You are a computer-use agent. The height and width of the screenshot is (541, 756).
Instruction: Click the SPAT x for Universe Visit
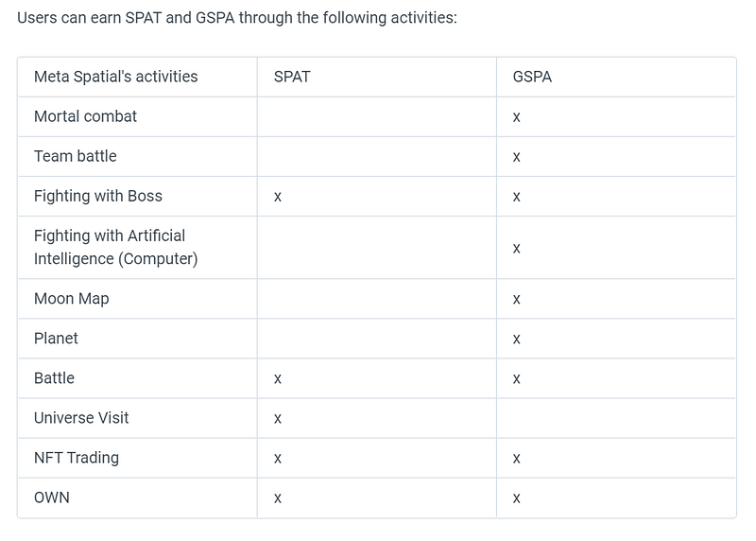click(278, 419)
